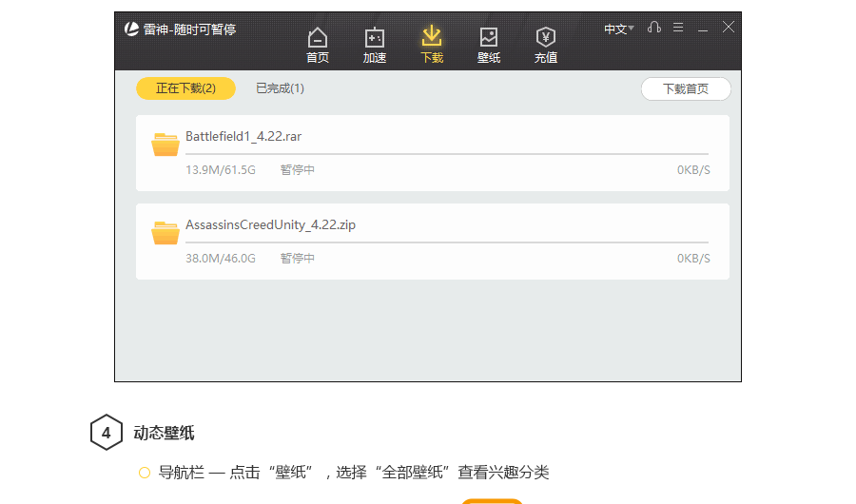Click the customer service headset icon
856x504 pixels.
point(654,28)
